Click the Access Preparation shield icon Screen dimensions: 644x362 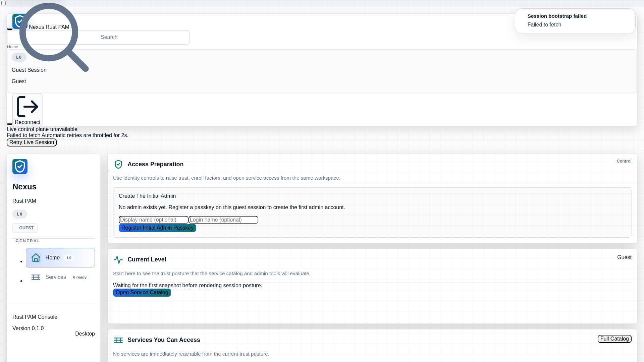(118, 164)
